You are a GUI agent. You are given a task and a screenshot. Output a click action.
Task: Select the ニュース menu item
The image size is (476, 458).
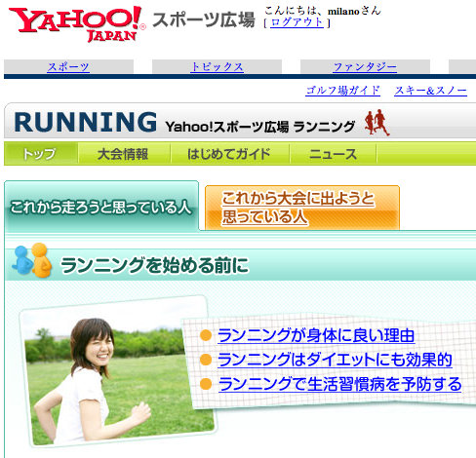(333, 154)
